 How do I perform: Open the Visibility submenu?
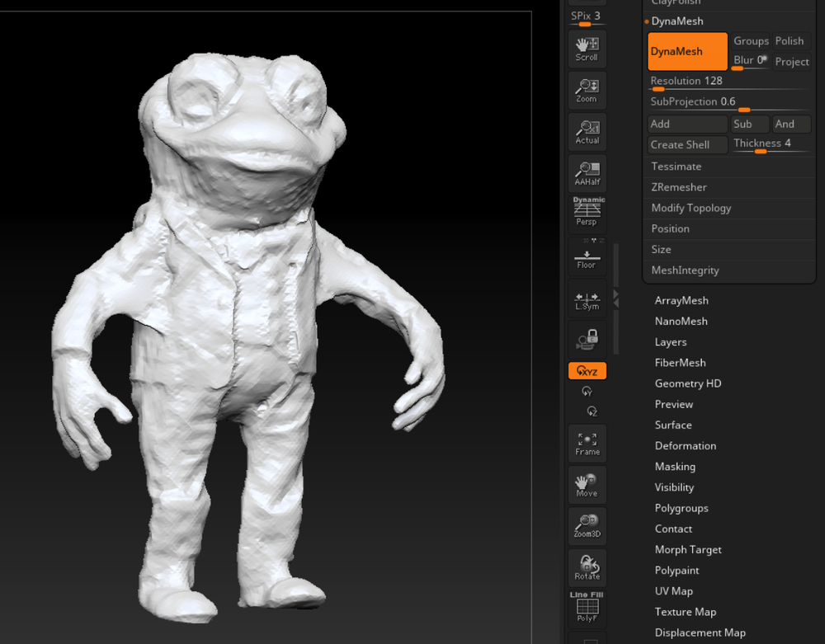tap(674, 487)
